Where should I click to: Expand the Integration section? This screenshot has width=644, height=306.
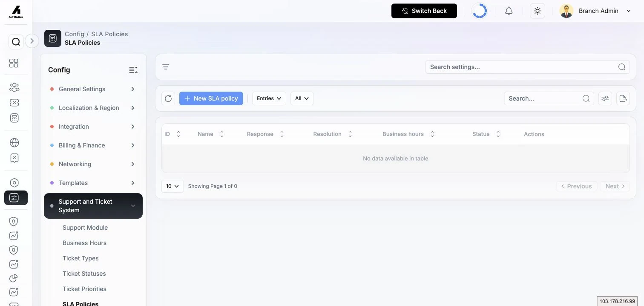[x=93, y=127]
